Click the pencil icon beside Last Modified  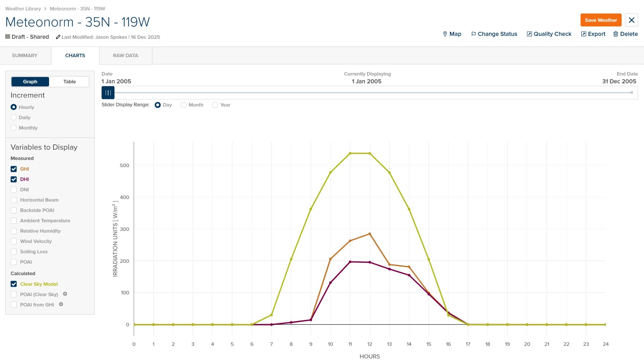58,37
